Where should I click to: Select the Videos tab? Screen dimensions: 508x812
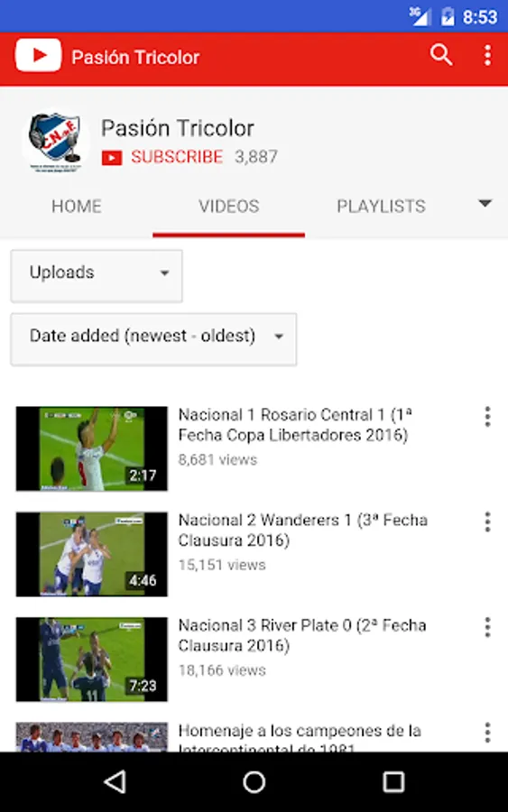tap(229, 206)
